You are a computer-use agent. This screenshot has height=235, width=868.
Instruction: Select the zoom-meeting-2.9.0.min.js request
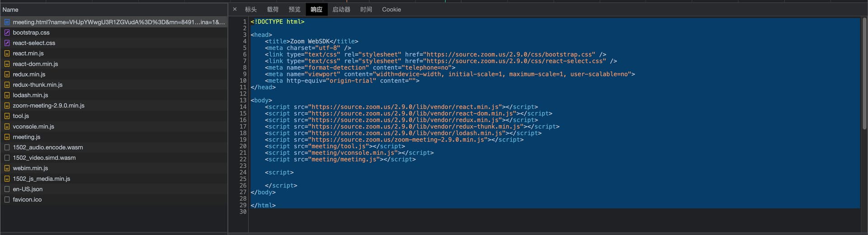pyautogui.click(x=114, y=105)
